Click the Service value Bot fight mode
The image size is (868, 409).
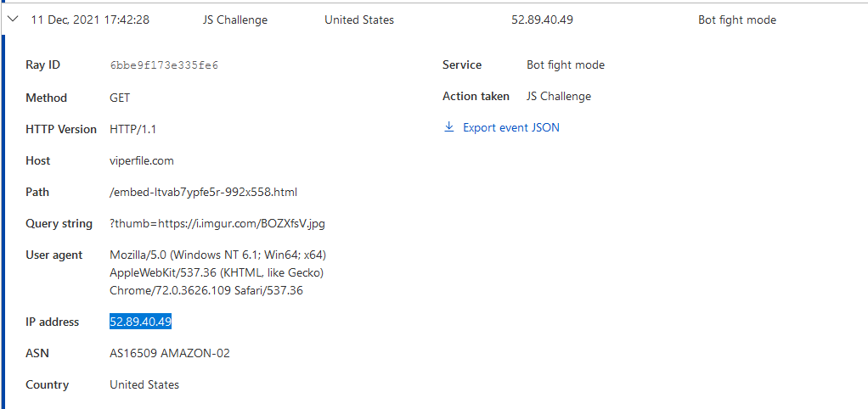click(566, 65)
